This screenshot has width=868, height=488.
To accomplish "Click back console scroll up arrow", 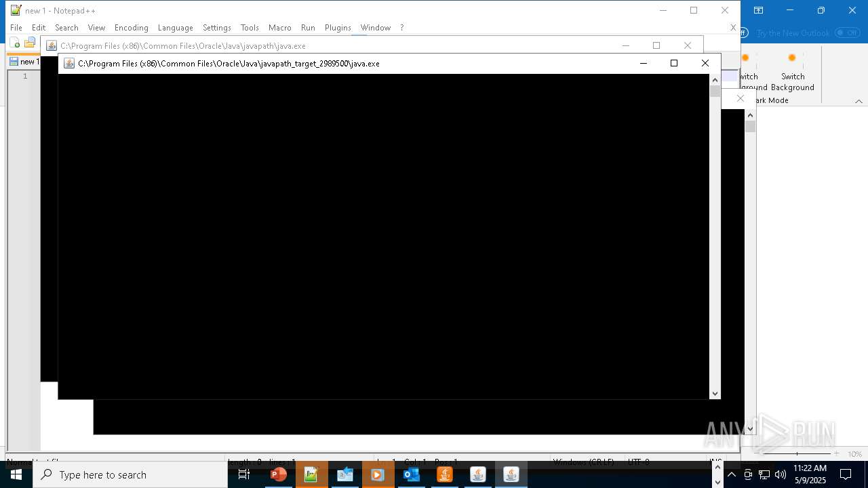I will click(750, 115).
